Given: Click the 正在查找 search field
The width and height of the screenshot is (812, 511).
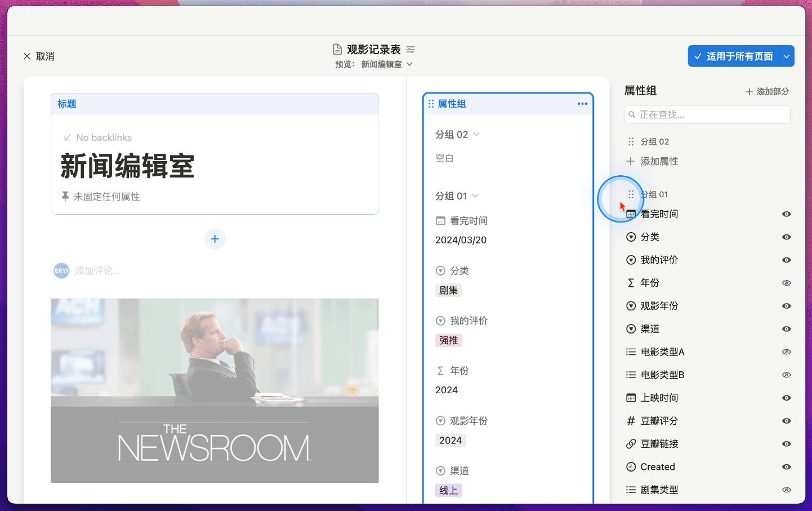Looking at the screenshot, I should (707, 114).
